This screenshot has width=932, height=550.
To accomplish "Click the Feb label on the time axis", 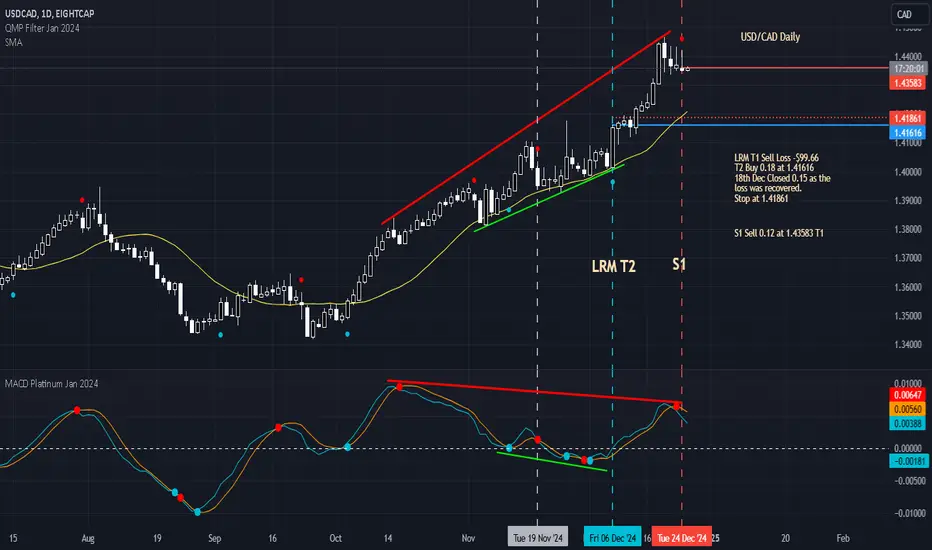I will 843,538.
